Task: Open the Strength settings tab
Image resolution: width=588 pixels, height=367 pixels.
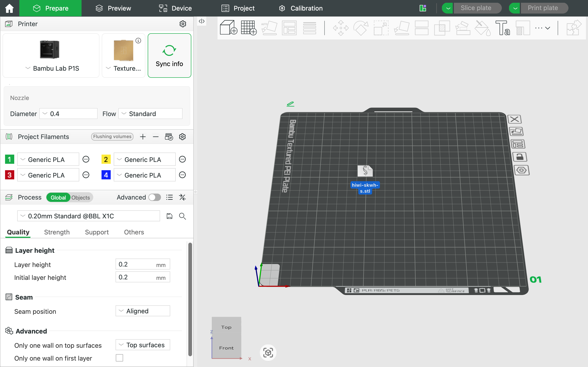Action: (57, 232)
